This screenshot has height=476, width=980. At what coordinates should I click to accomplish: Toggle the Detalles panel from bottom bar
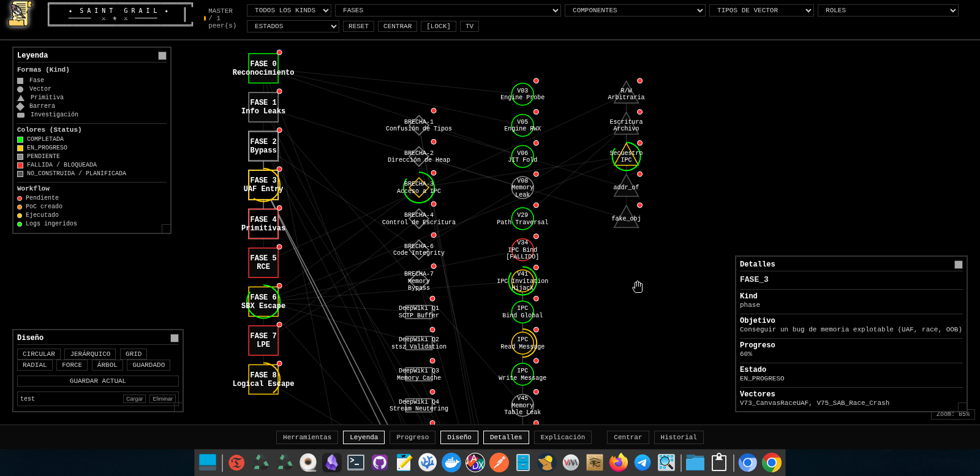point(506,437)
